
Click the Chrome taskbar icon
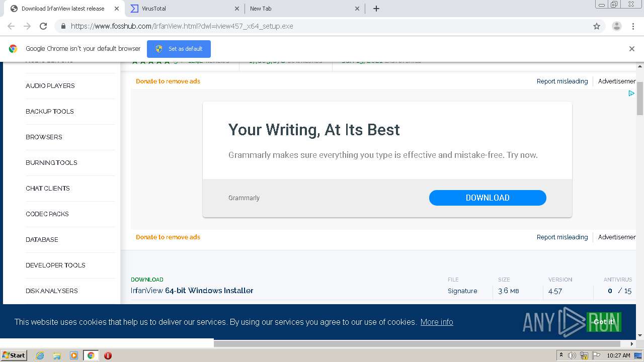coord(91,355)
